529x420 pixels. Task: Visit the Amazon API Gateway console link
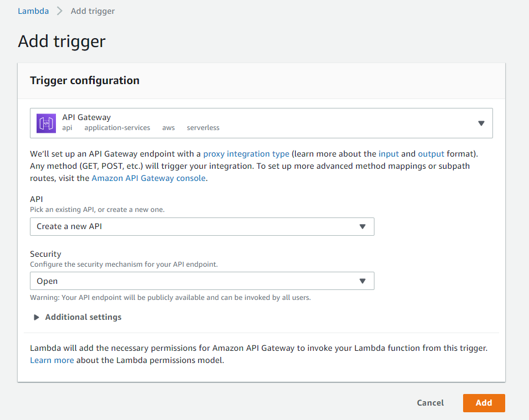(148, 178)
